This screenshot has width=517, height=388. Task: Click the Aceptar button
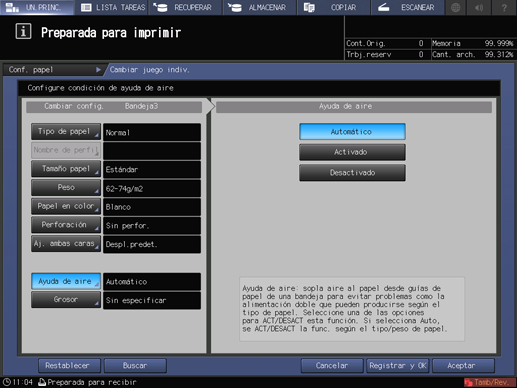click(463, 366)
